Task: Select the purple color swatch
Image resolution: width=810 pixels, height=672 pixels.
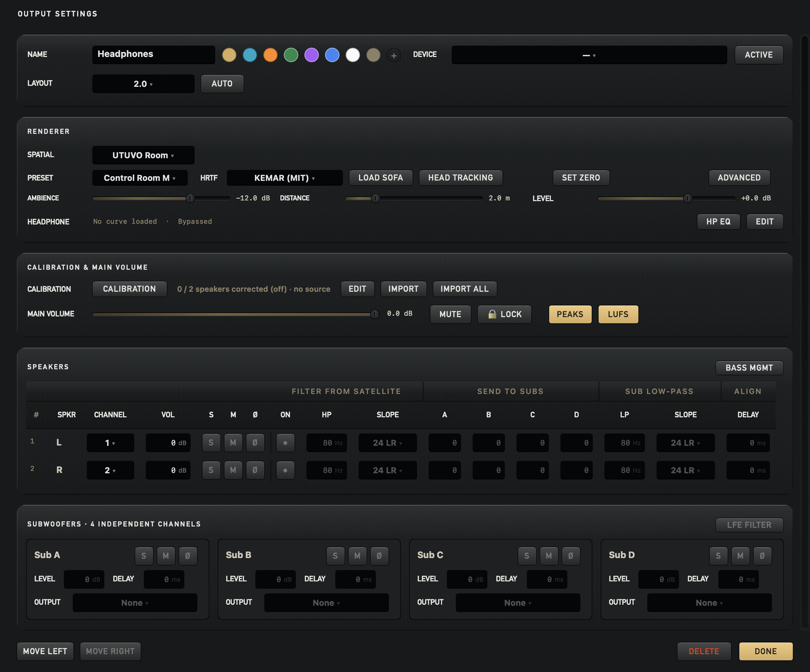Action: [312, 55]
